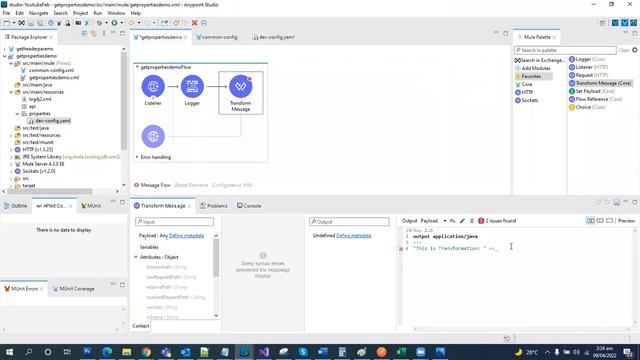Pick Logger (Core) from the Mule Palette
Screen dimensions: 640x360
click(x=587, y=59)
